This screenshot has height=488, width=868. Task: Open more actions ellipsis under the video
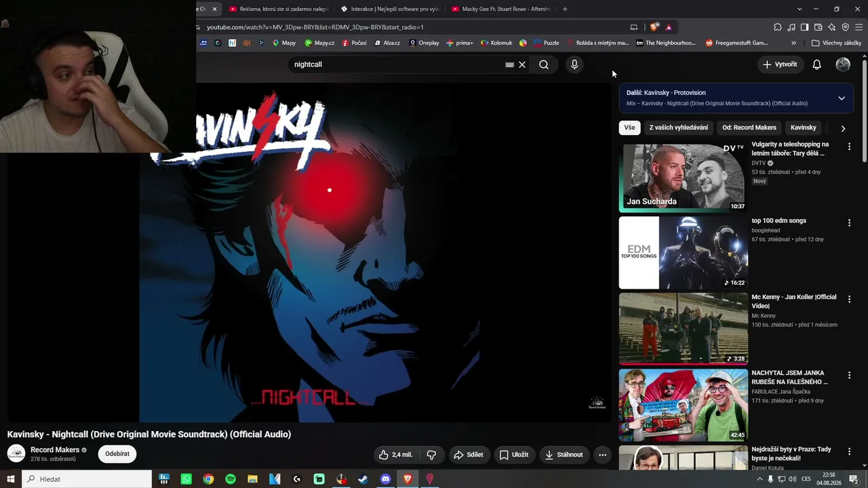coord(602,455)
